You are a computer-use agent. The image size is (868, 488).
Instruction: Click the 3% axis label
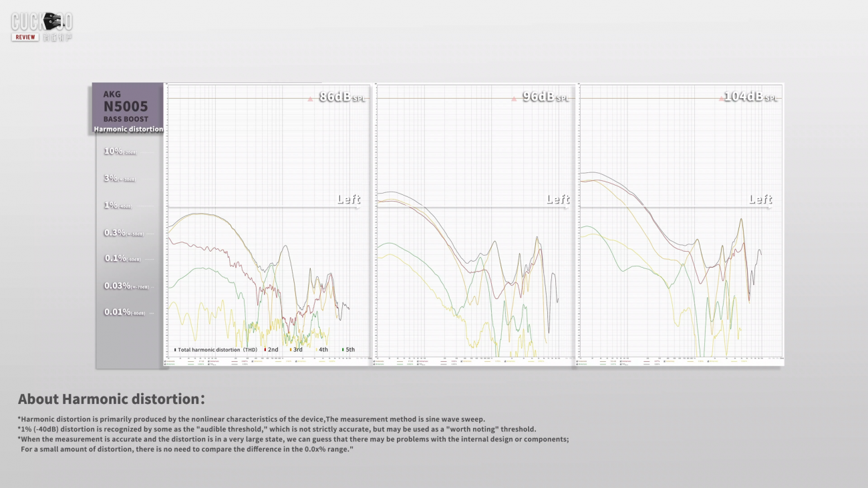(x=120, y=178)
